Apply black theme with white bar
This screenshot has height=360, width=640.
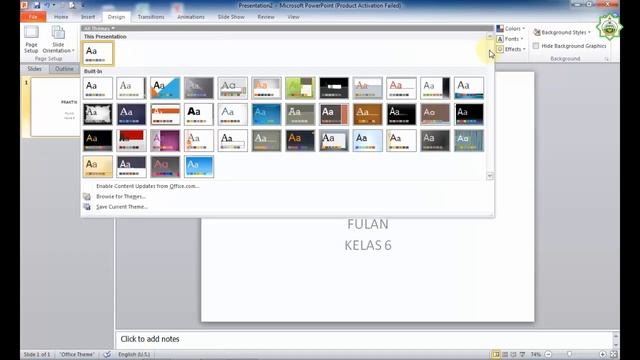334,88
